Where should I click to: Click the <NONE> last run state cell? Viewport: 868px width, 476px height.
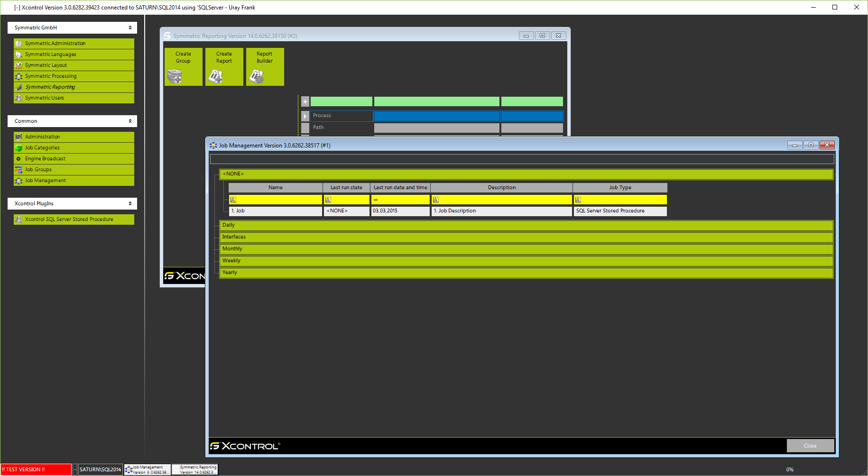point(346,211)
